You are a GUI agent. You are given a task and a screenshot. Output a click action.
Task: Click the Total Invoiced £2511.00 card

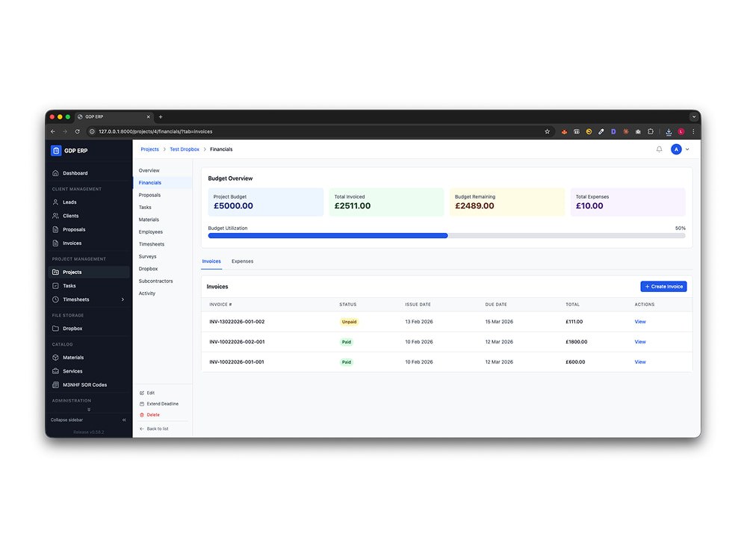pos(386,202)
